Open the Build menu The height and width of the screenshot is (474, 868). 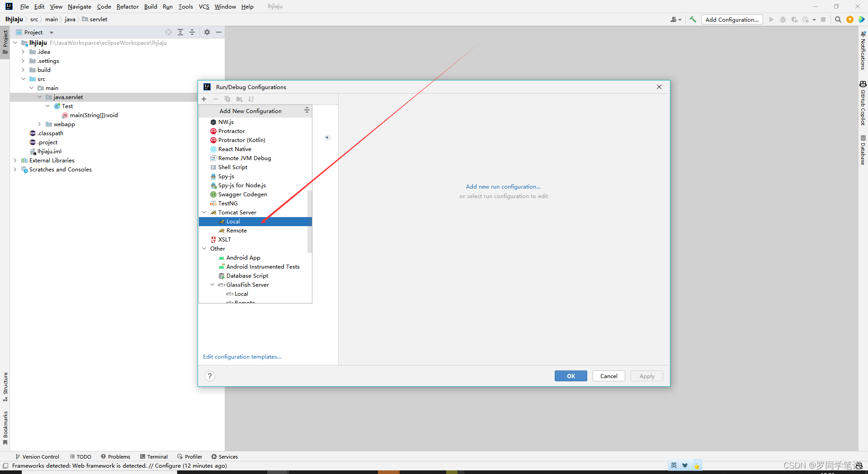click(x=151, y=6)
